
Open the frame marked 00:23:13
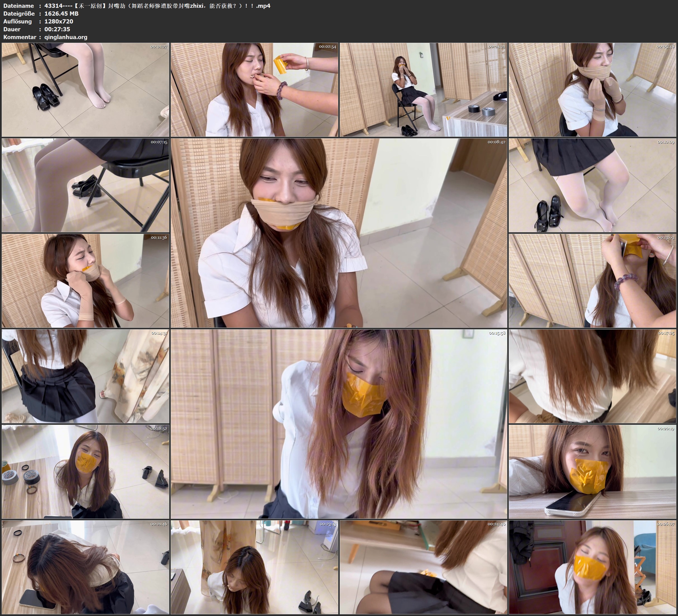(x=254, y=567)
